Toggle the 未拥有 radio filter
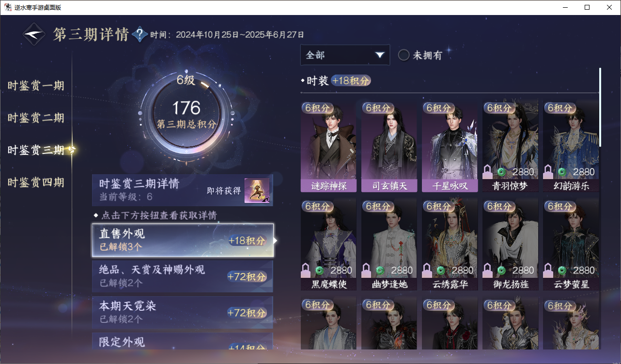Image resolution: width=621 pixels, height=364 pixels. [x=404, y=55]
